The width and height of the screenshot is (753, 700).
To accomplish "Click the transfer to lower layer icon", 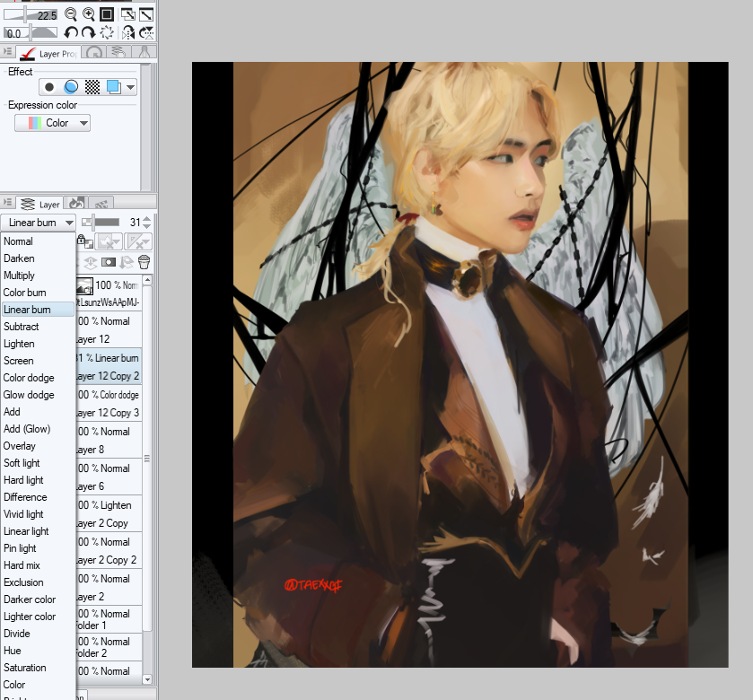I will coord(91,262).
